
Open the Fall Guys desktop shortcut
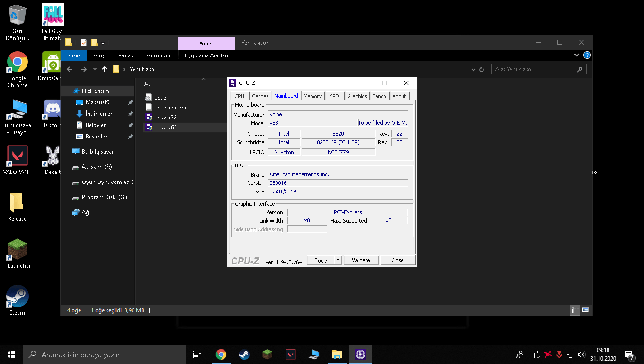(53, 23)
